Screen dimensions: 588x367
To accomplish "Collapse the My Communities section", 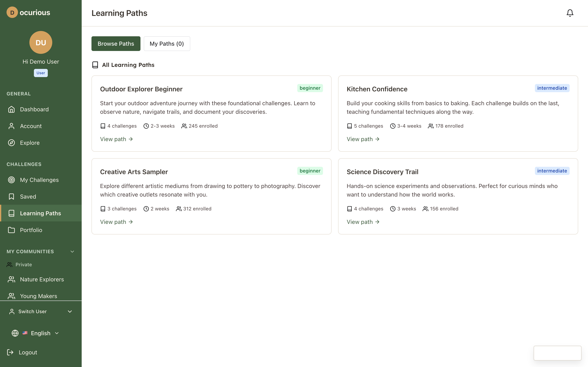I will pyautogui.click(x=72, y=251).
